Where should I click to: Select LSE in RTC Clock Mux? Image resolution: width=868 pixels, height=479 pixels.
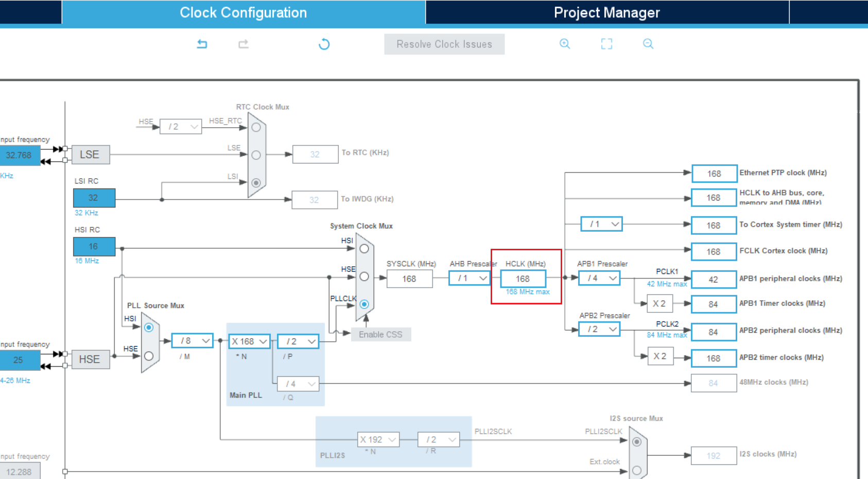pos(256,155)
